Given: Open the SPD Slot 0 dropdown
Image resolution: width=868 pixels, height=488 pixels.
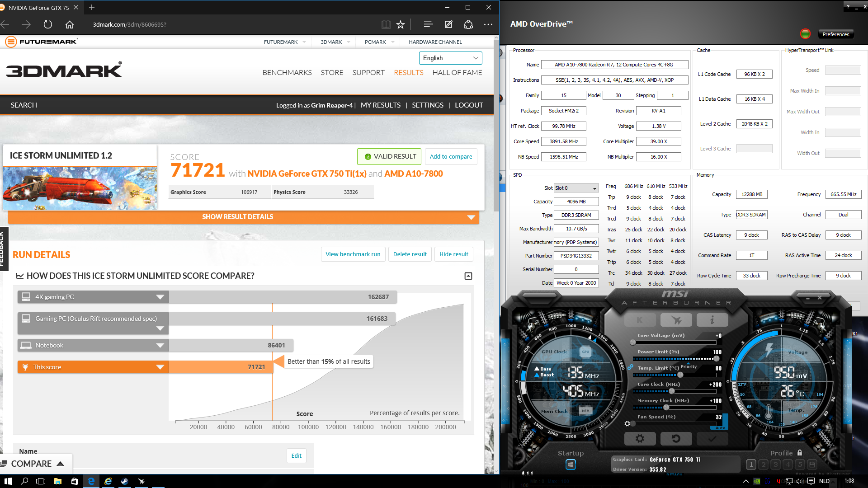Looking at the screenshot, I should tap(576, 188).
